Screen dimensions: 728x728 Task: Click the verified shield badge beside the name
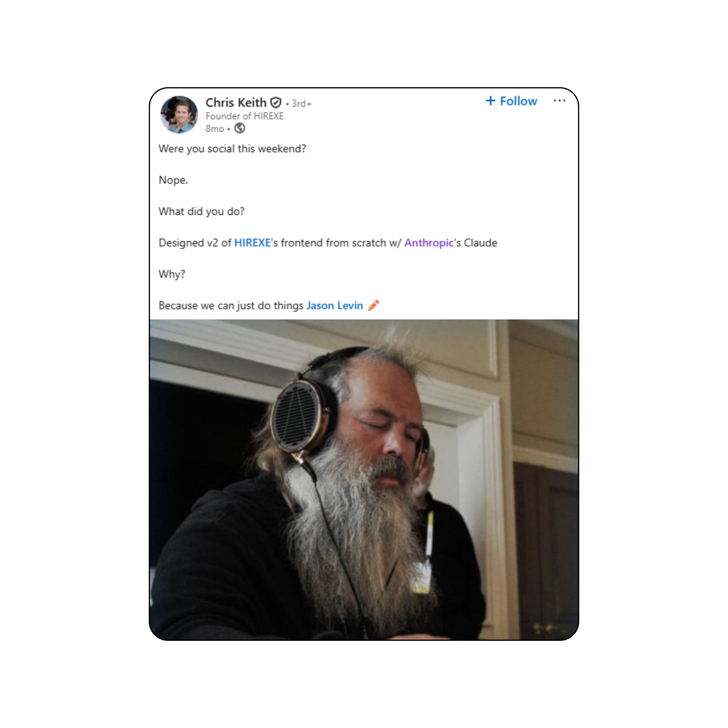click(x=276, y=103)
